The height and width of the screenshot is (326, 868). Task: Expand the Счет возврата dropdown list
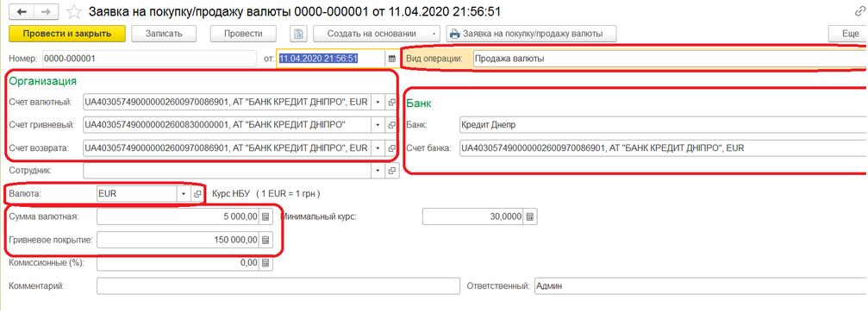[378, 148]
